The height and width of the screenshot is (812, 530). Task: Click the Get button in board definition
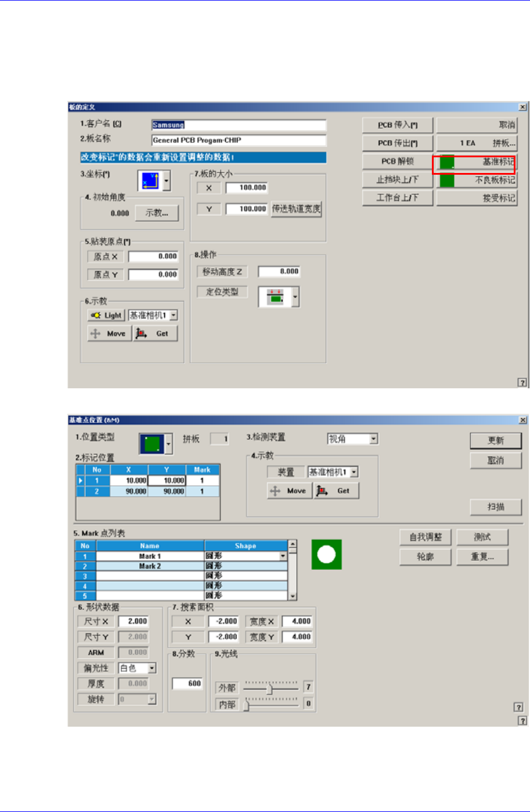(x=156, y=334)
